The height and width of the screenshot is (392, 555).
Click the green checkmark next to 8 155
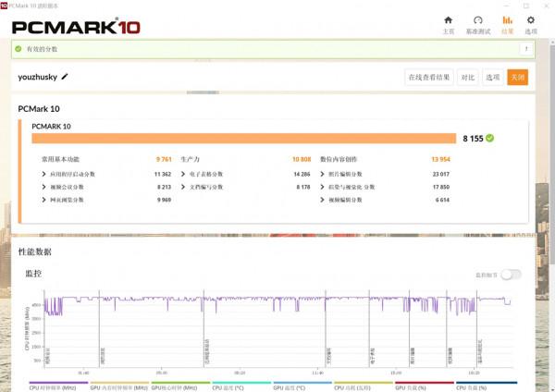(490, 138)
